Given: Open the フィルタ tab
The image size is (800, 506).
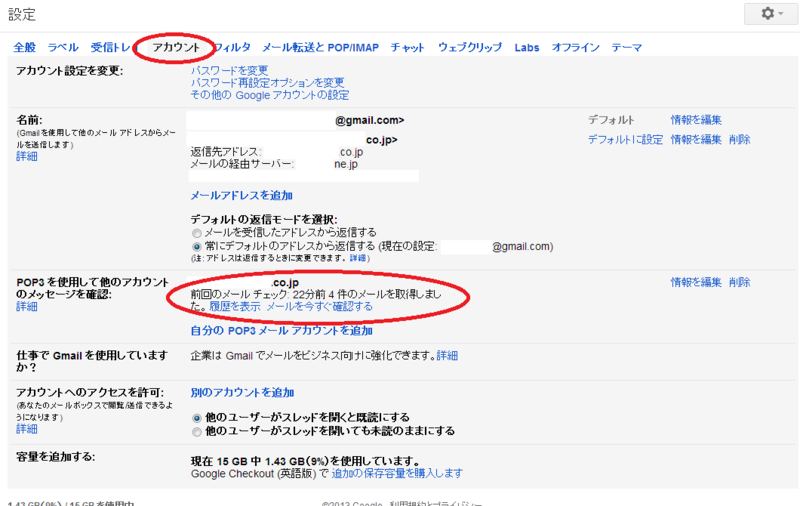Looking at the screenshot, I should coord(233,47).
